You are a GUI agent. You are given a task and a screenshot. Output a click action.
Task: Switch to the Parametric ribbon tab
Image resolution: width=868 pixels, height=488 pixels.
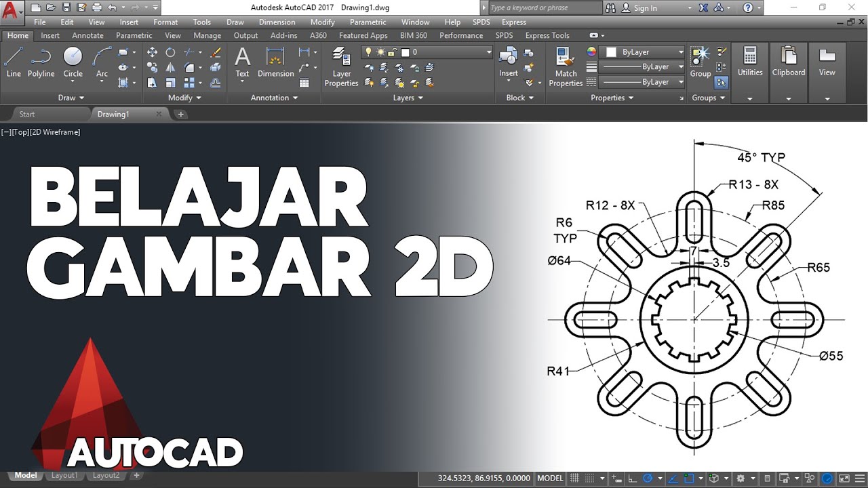(134, 35)
